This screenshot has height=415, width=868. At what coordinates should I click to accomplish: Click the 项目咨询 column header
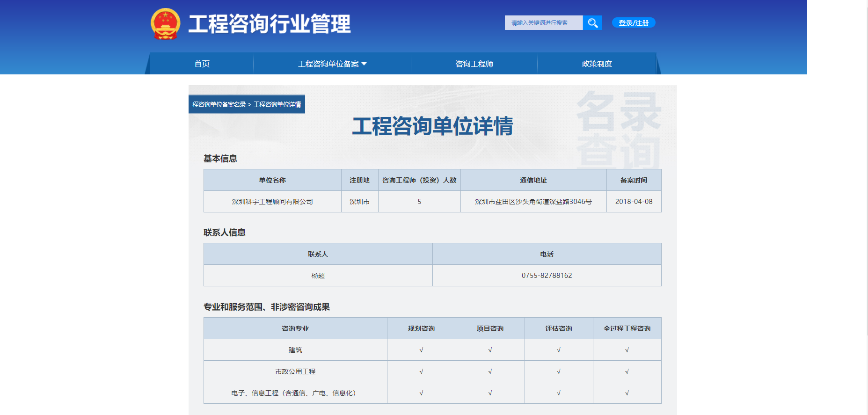click(490, 328)
